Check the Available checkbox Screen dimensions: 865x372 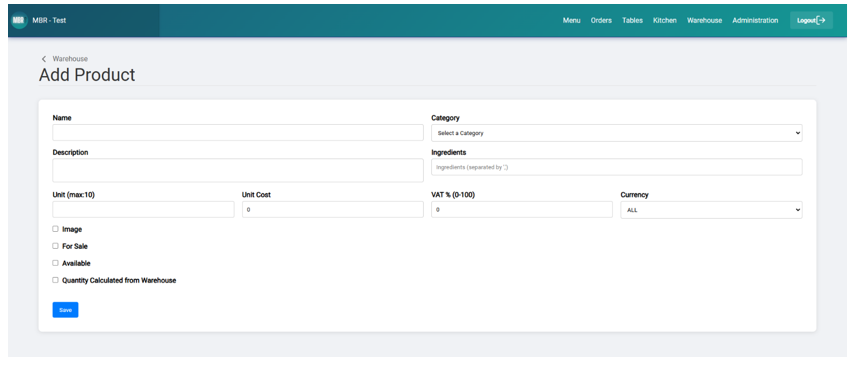55,263
